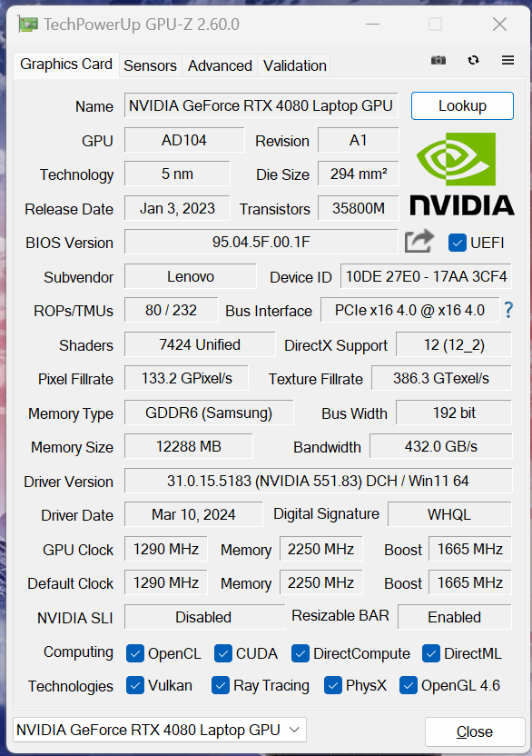Toggle the OpenCL checkbox

(x=135, y=654)
